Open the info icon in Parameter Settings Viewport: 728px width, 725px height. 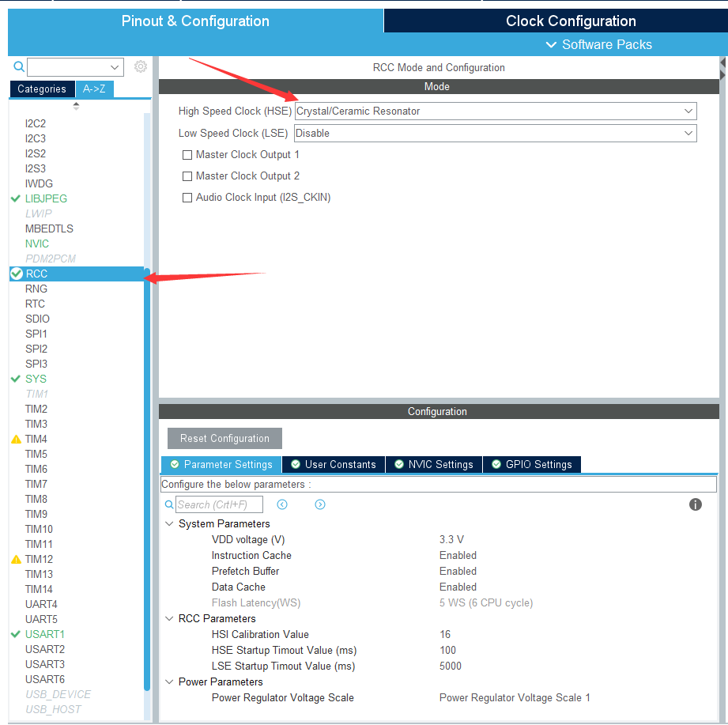696,504
